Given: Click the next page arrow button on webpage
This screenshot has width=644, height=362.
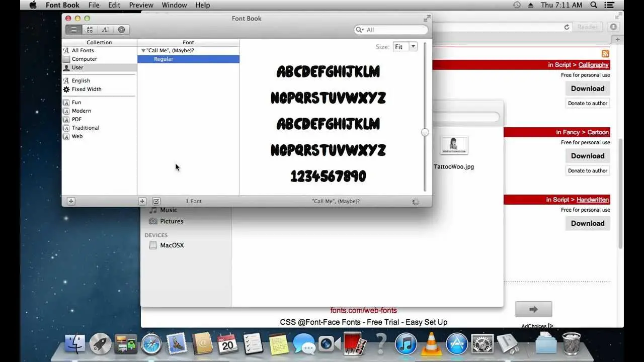Looking at the screenshot, I should 534,309.
